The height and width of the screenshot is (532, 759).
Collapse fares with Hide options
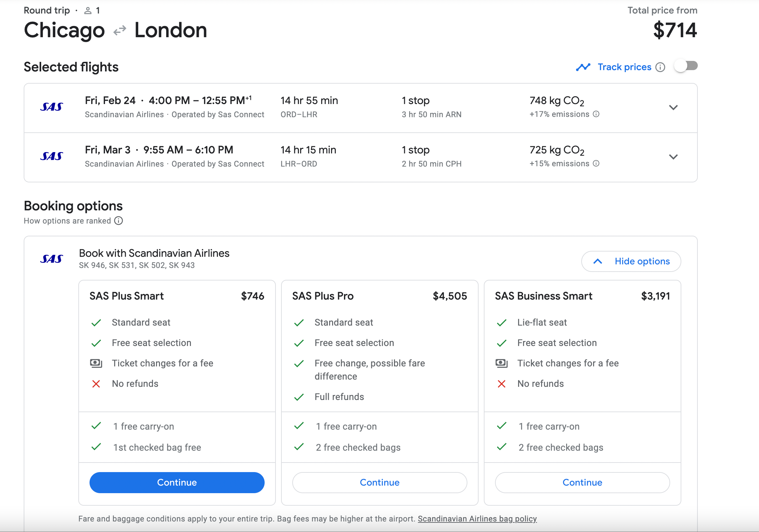coord(631,261)
